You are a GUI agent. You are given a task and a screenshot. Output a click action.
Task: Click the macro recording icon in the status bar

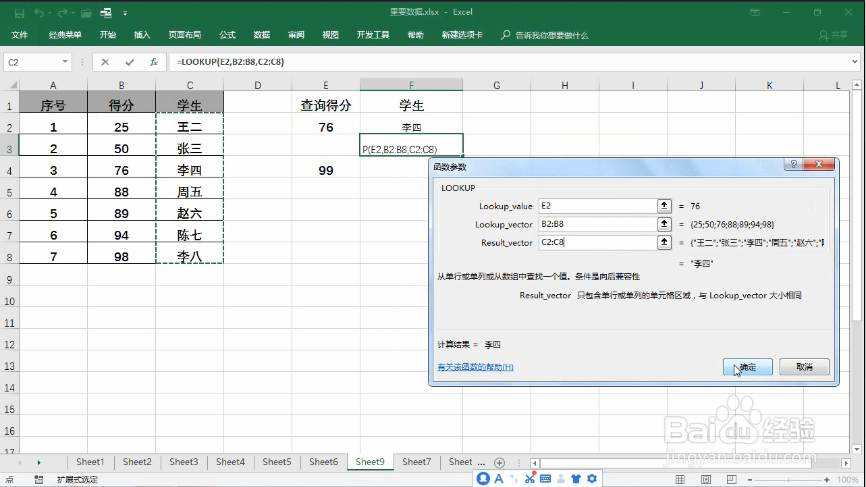click(39, 479)
